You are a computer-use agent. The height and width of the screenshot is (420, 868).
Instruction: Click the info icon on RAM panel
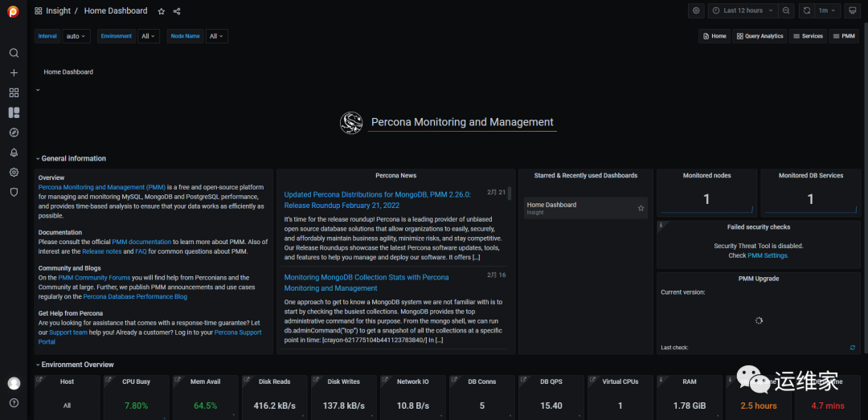point(661,379)
